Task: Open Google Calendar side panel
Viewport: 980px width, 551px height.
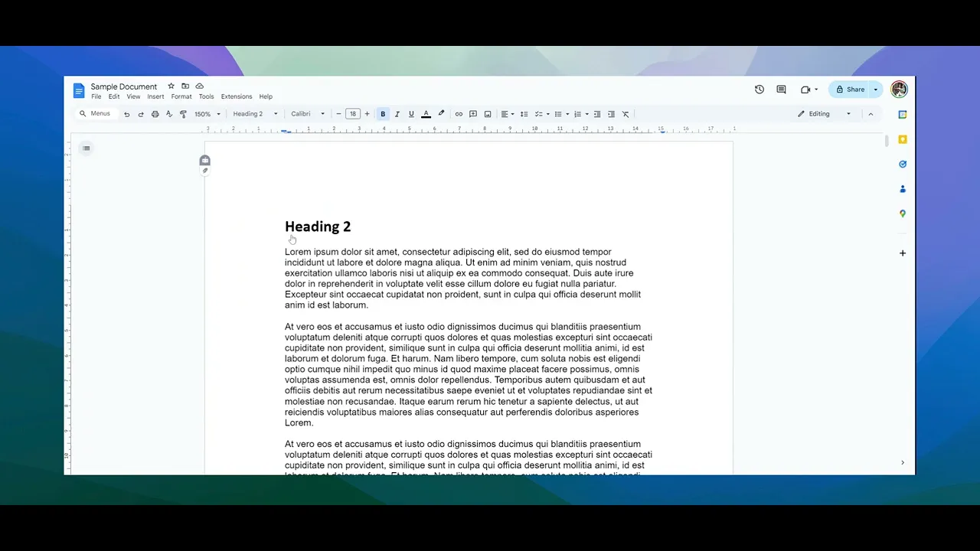Action: pyautogui.click(x=903, y=115)
